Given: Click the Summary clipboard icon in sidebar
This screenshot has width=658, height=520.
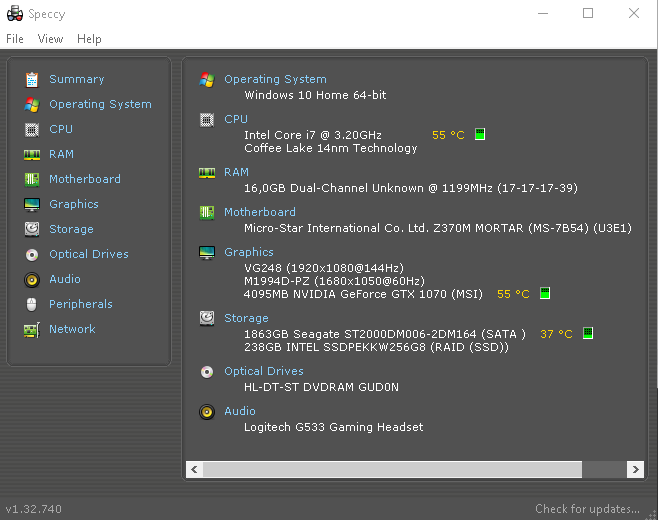Looking at the screenshot, I should pos(32,79).
